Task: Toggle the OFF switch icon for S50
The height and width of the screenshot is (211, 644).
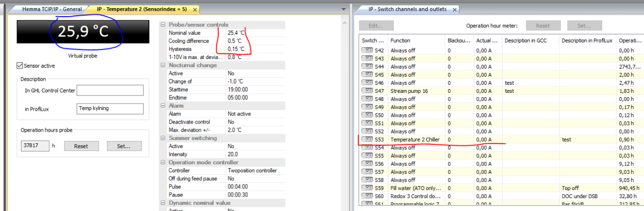Action: coord(367,115)
